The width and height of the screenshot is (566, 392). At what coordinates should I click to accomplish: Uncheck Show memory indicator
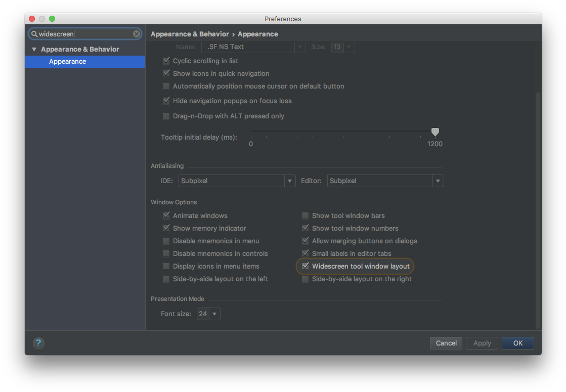166,228
